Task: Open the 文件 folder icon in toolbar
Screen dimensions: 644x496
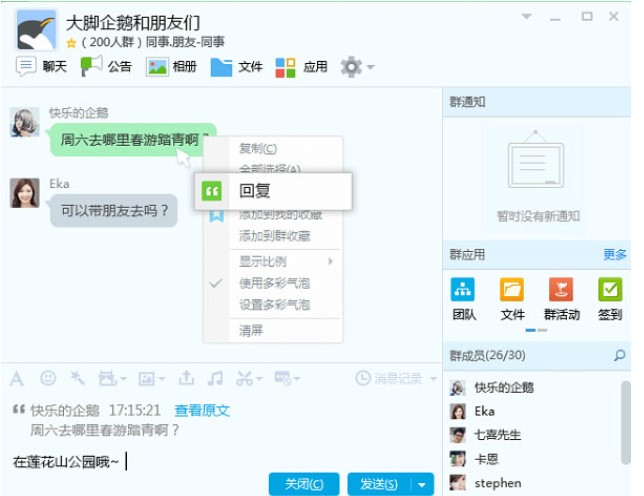Action: (x=221, y=67)
